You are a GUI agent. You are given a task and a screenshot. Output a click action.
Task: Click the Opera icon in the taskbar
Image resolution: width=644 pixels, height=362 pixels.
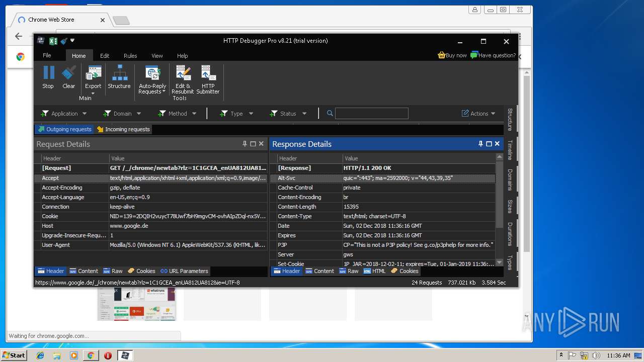tap(108, 355)
